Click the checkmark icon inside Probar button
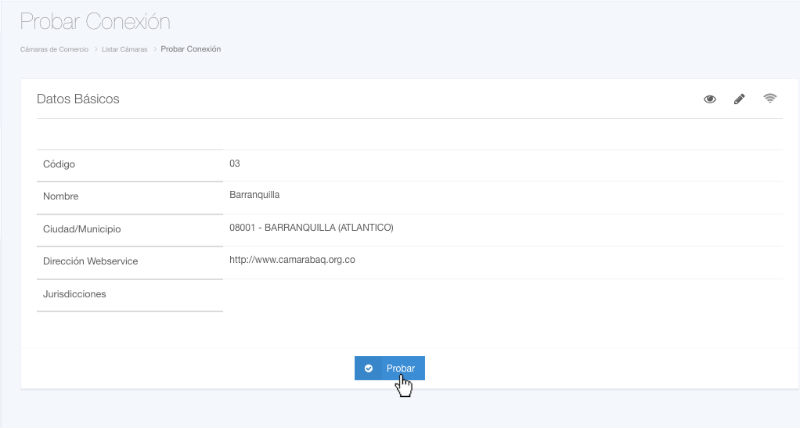This screenshot has height=428, width=800. tap(369, 369)
